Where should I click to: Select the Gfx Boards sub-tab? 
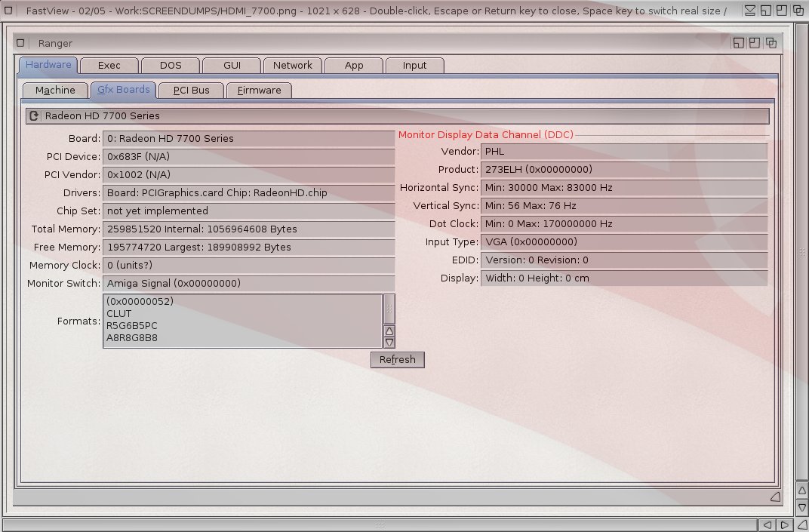123,90
